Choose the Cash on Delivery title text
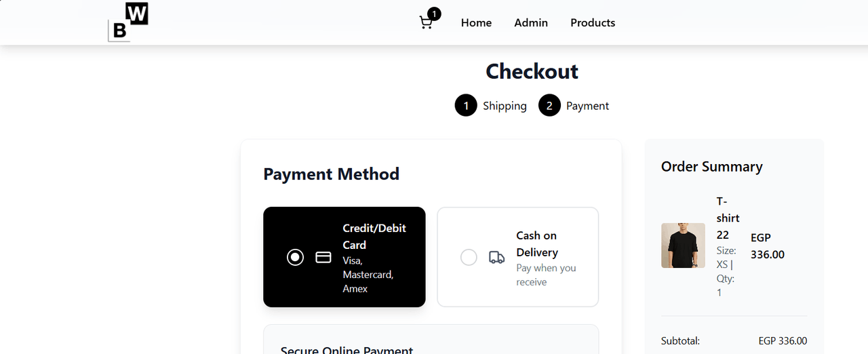 (537, 244)
